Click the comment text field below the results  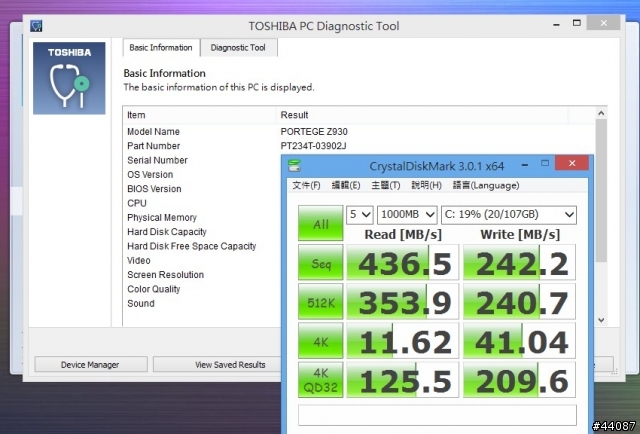[x=437, y=415]
